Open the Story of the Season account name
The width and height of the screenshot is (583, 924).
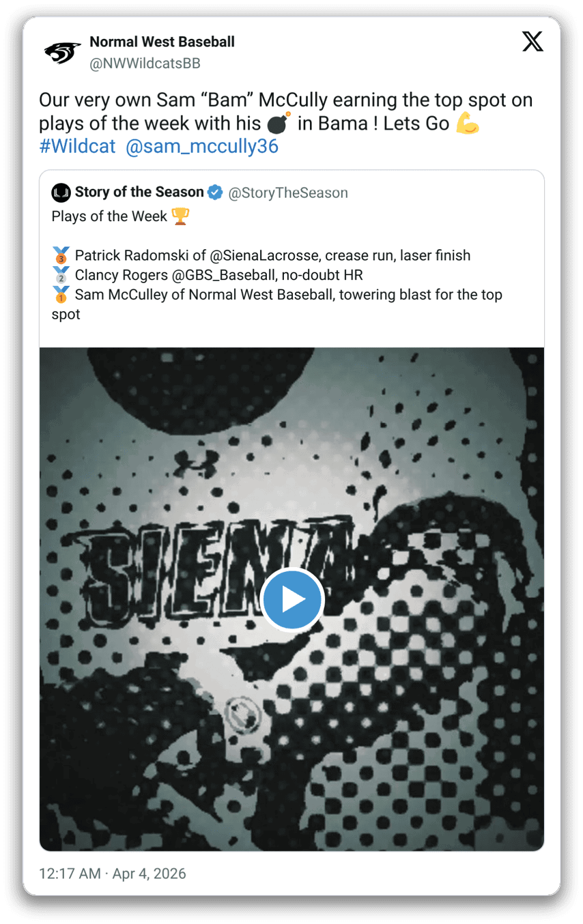tap(139, 192)
